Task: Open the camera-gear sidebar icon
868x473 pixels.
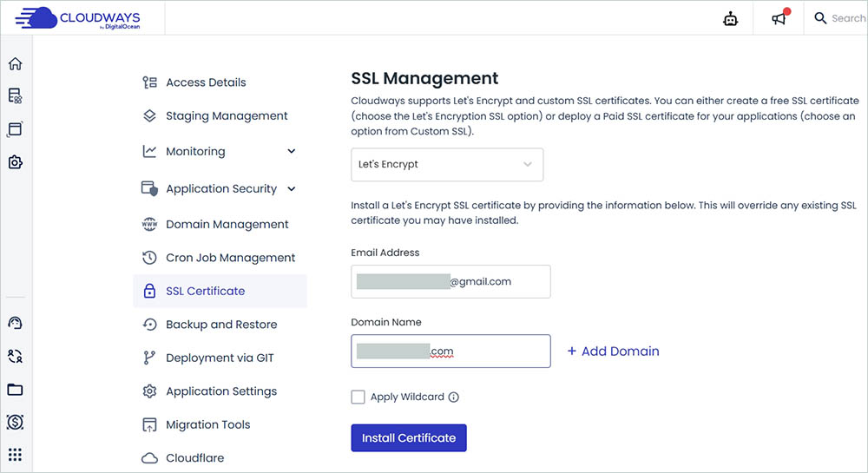Action: click(16, 162)
